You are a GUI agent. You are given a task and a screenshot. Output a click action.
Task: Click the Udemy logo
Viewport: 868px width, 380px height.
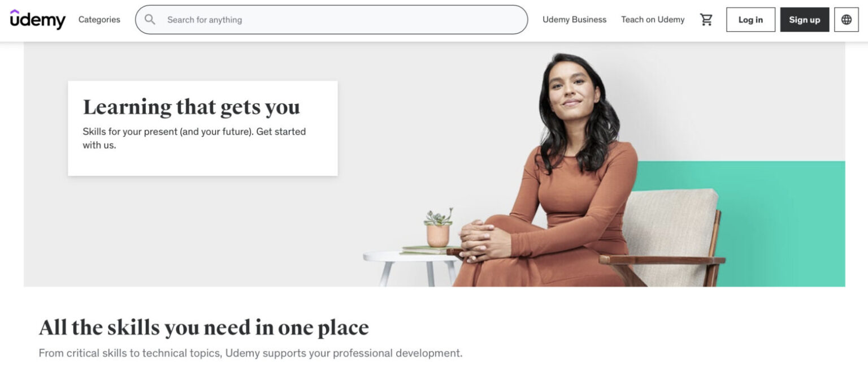click(38, 19)
